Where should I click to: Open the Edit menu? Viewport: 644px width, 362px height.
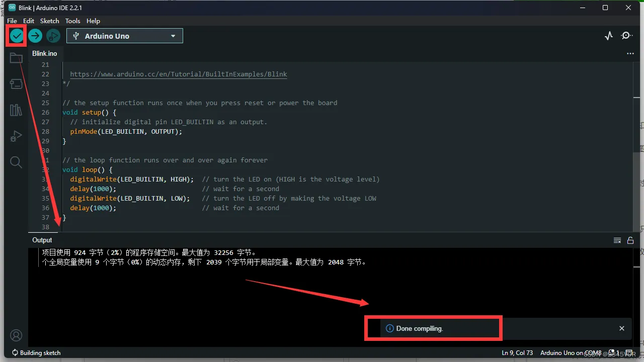pyautogui.click(x=29, y=21)
